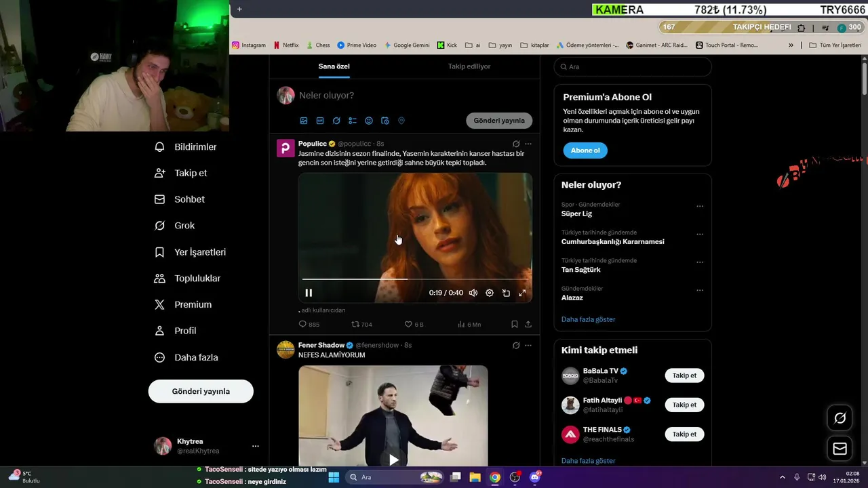Open emoji picker in post composer

click(369, 121)
